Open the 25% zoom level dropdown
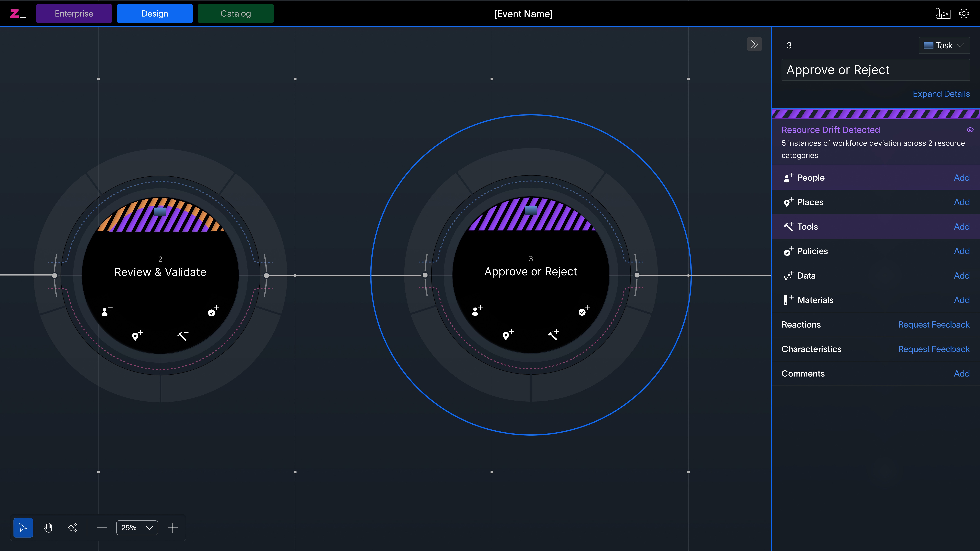 pyautogui.click(x=137, y=527)
